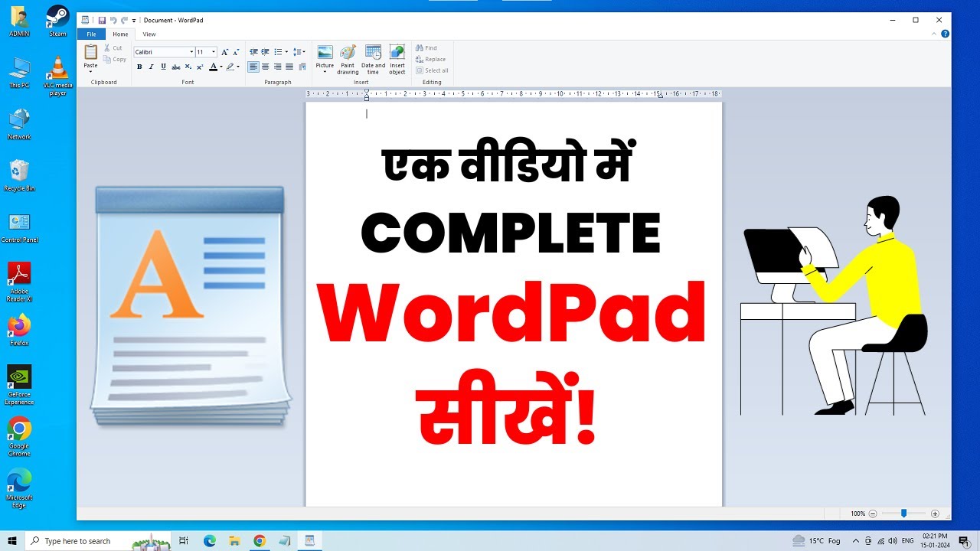Open Task View on taskbar
Viewport: 980px width, 551px height.
point(184,540)
